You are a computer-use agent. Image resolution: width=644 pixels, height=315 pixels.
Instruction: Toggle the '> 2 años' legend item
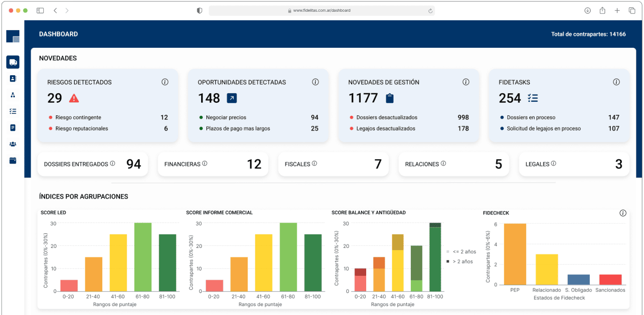[x=461, y=261]
